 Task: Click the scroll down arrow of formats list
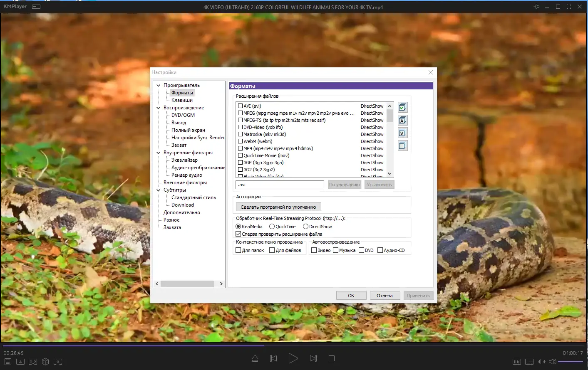pyautogui.click(x=390, y=174)
